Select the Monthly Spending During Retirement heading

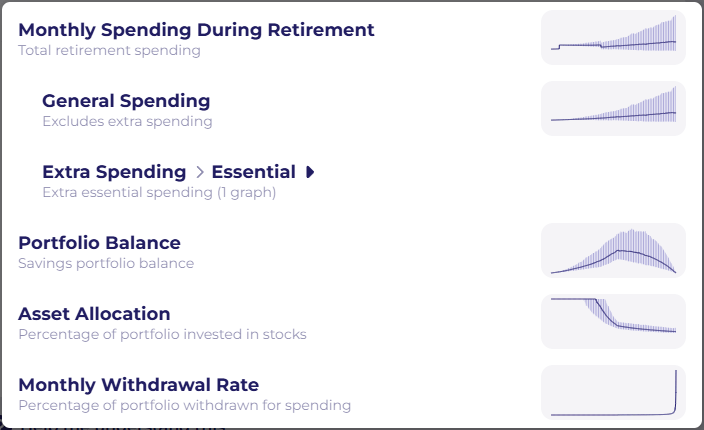pos(196,30)
